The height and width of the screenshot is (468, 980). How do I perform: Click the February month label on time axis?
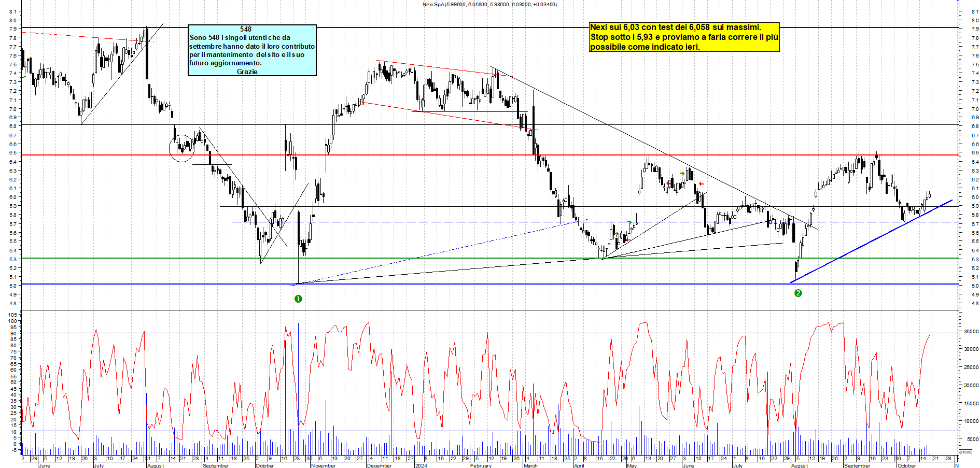pyautogui.click(x=481, y=465)
